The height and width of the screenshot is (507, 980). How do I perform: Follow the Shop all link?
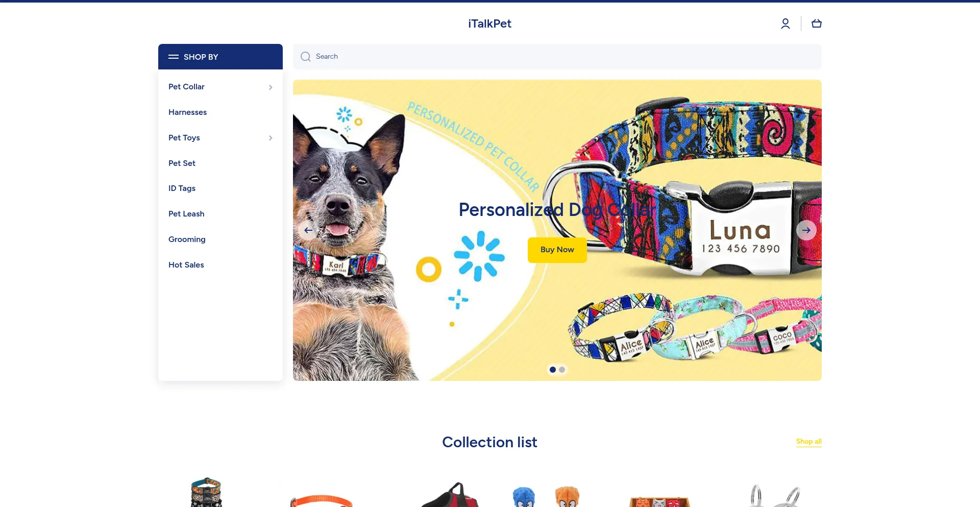coord(809,442)
